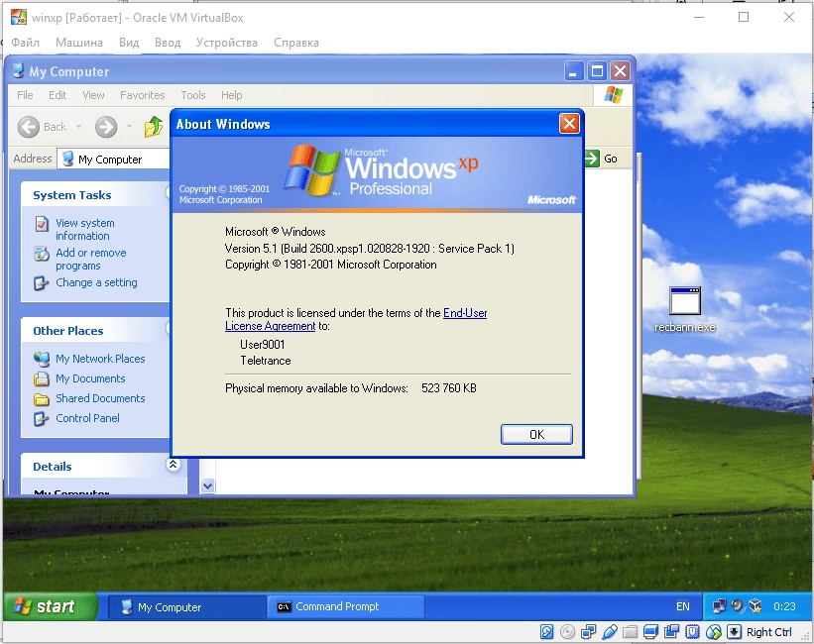Click the middle system tray icon near clock
The width and height of the screenshot is (814, 644).
tap(738, 606)
